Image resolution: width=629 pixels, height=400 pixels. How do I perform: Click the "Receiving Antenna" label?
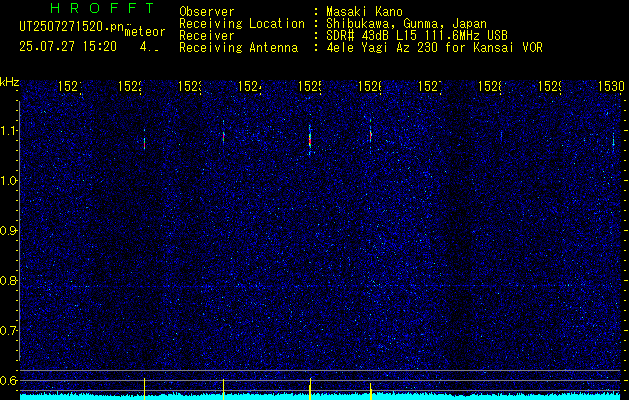click(239, 48)
